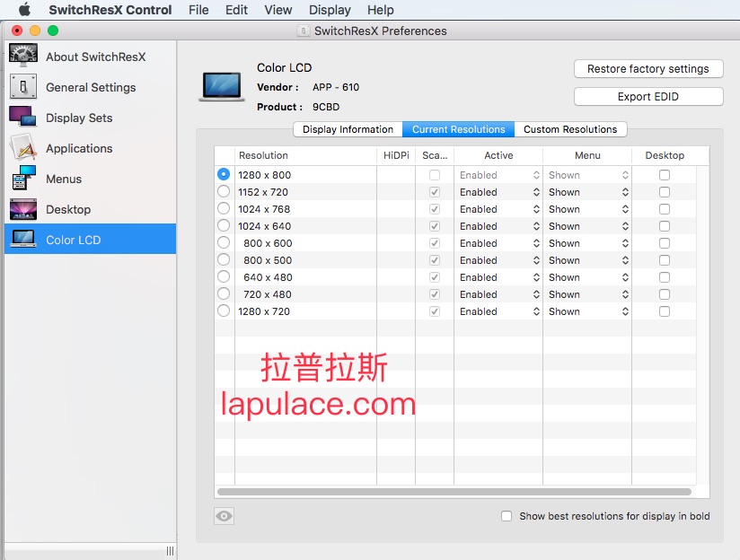The width and height of the screenshot is (740, 560).
Task: Open the File menu
Action: pos(198,10)
